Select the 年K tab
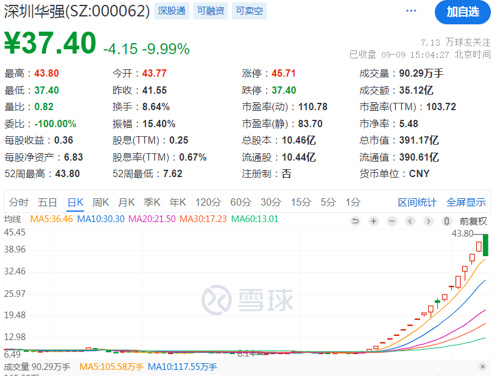This screenshot has height=376, width=500. [178, 202]
